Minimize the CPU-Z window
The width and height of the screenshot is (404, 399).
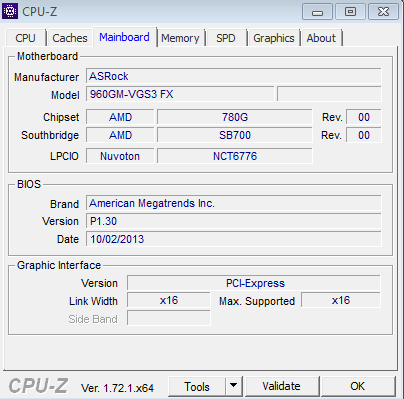(317, 12)
